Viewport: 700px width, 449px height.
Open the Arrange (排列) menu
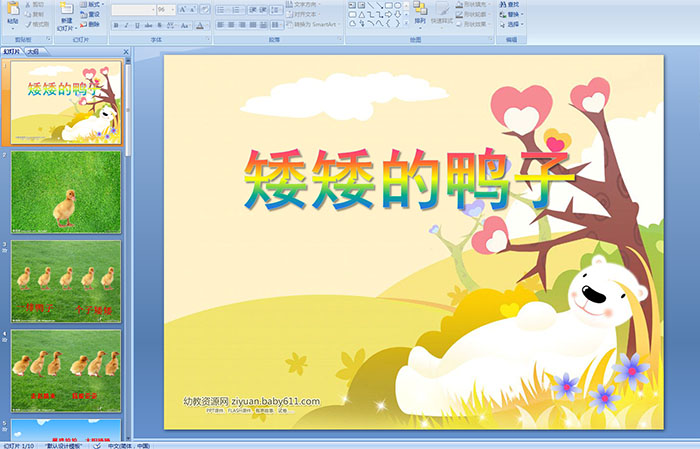tap(420, 13)
